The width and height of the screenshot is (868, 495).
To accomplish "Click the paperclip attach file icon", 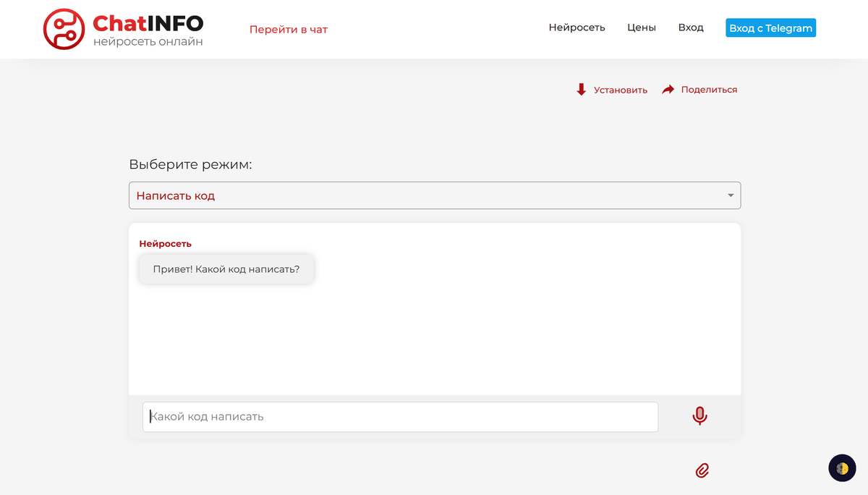I will (x=702, y=470).
